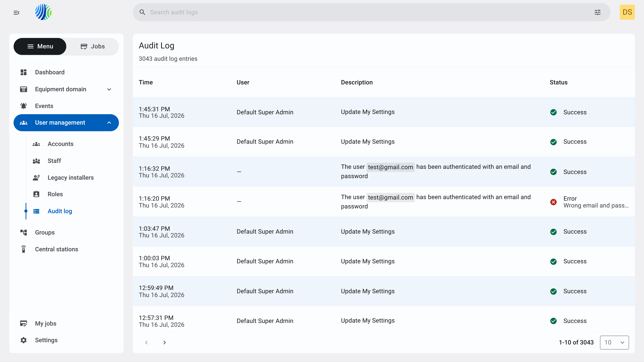This screenshot has height=362, width=644.
Task: Open the Accounts submenu item
Action: click(72, 144)
